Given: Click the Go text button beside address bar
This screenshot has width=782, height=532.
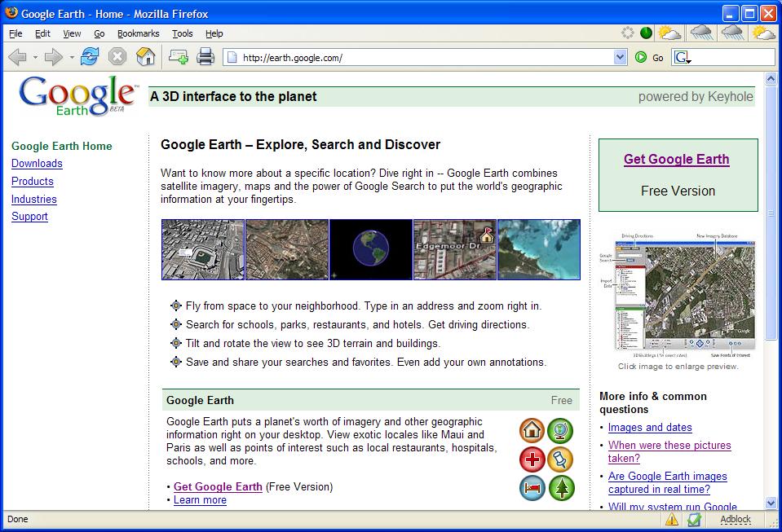Looking at the screenshot, I should [x=658, y=58].
